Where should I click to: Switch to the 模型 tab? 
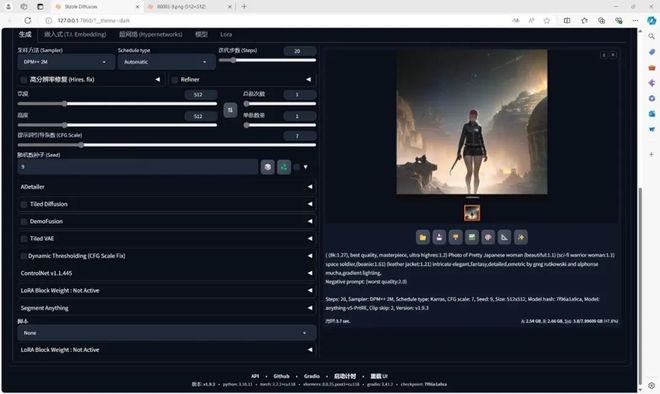[201, 35]
